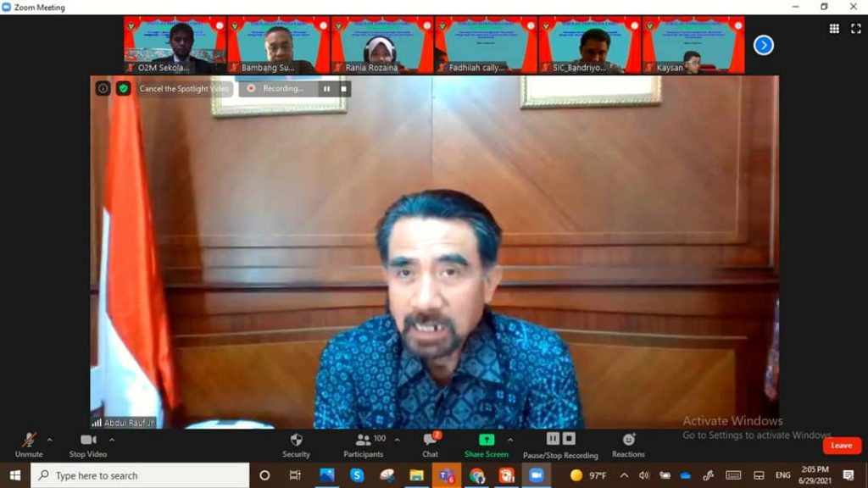Switch to gallery view grid icon
The image size is (868, 488).
pos(834,29)
